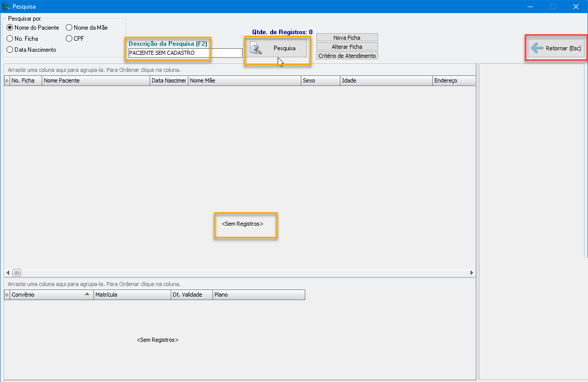Select the Nome do Paciente radio option
Image resolution: width=588 pixels, height=382 pixels.
(10, 28)
